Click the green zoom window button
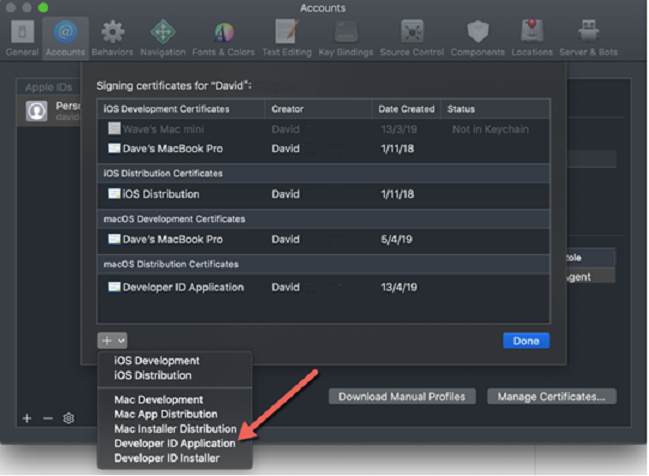Image resolution: width=649 pixels, height=476 pixels. click(43, 7)
